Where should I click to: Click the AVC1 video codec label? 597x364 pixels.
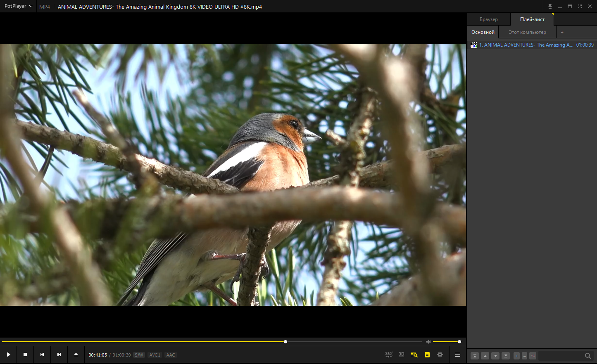155,355
